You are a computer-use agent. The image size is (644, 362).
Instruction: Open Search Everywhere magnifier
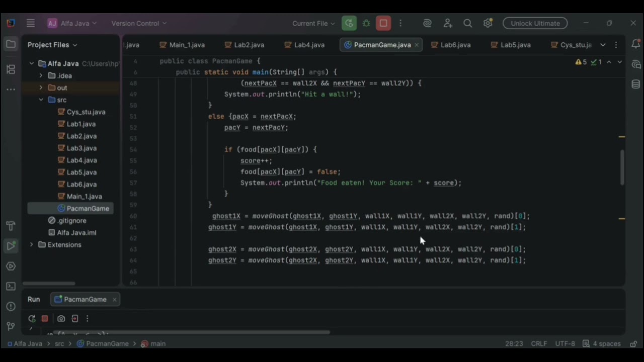pos(467,23)
